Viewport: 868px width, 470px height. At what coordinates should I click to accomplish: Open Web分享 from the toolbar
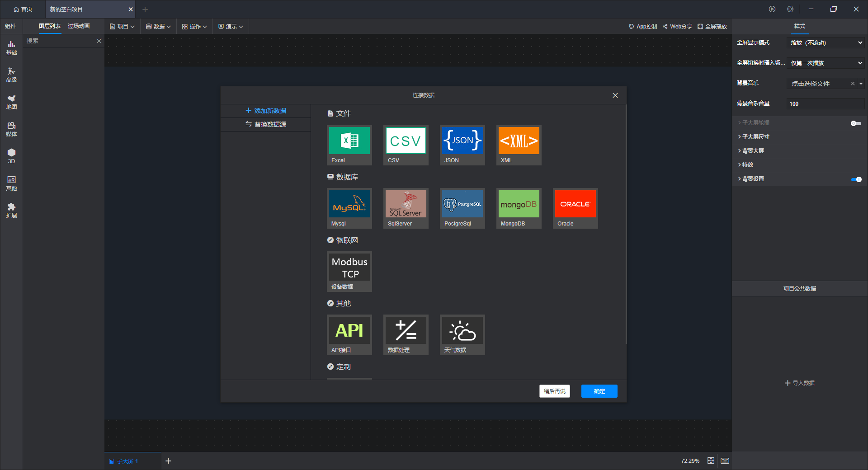pos(677,27)
